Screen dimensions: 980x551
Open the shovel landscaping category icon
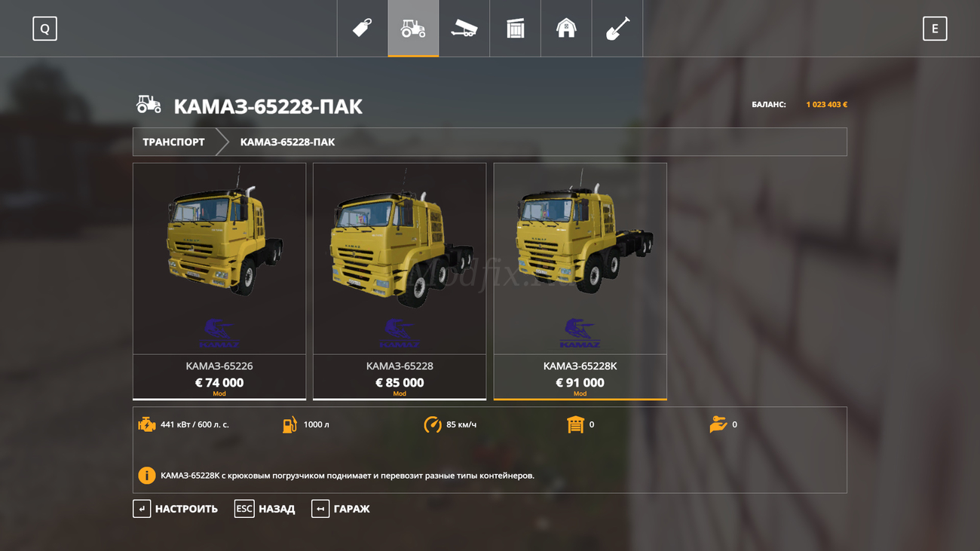tap(617, 29)
